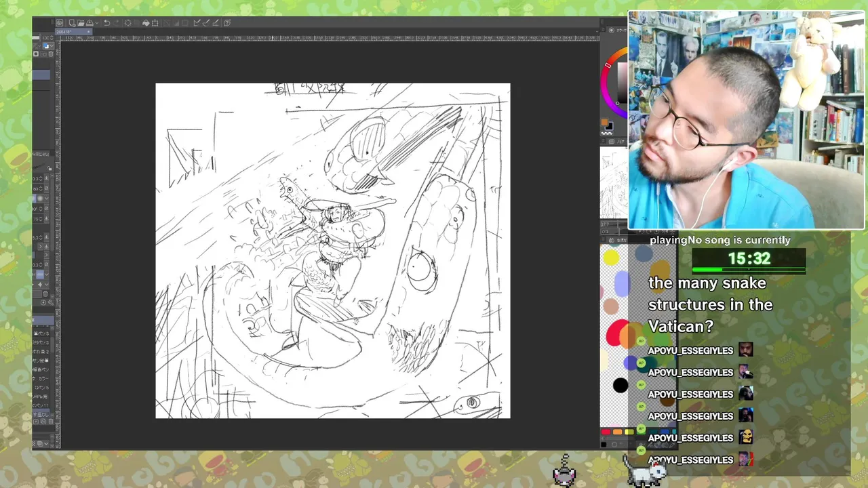Click the Fill bucket icon in the command bar
The height and width of the screenshot is (488, 868).
point(146,23)
